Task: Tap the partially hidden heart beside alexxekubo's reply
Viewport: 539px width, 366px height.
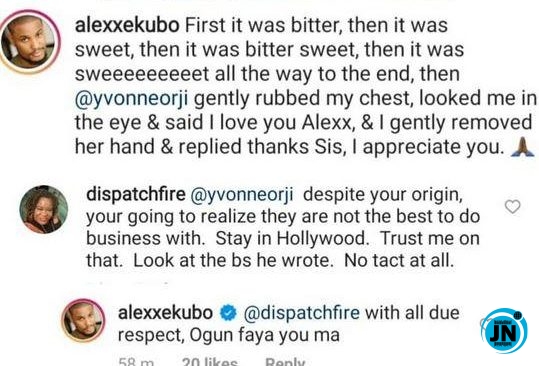Action: pos(484,322)
